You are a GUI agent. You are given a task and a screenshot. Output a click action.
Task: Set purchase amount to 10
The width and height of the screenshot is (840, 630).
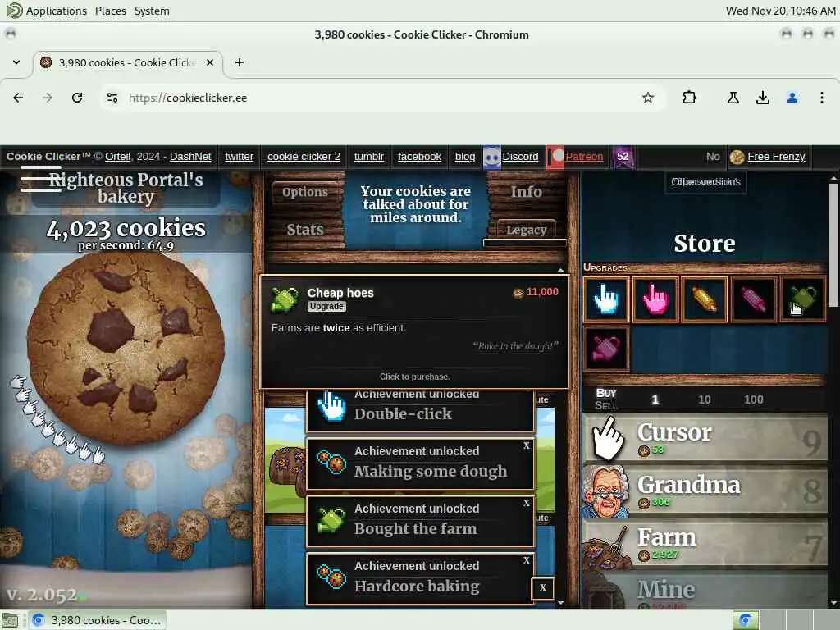704,399
